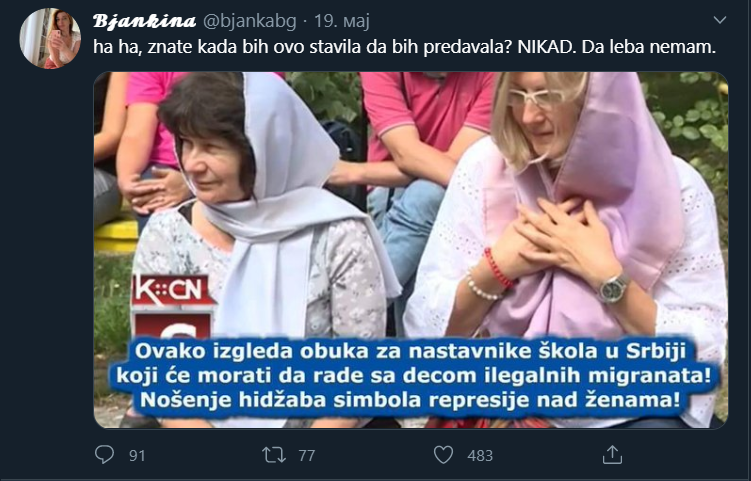Open the embedded tweet image

(x=410, y=250)
